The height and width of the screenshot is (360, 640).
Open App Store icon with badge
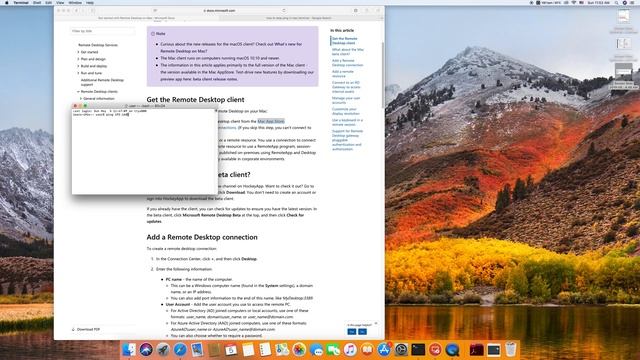point(384,350)
